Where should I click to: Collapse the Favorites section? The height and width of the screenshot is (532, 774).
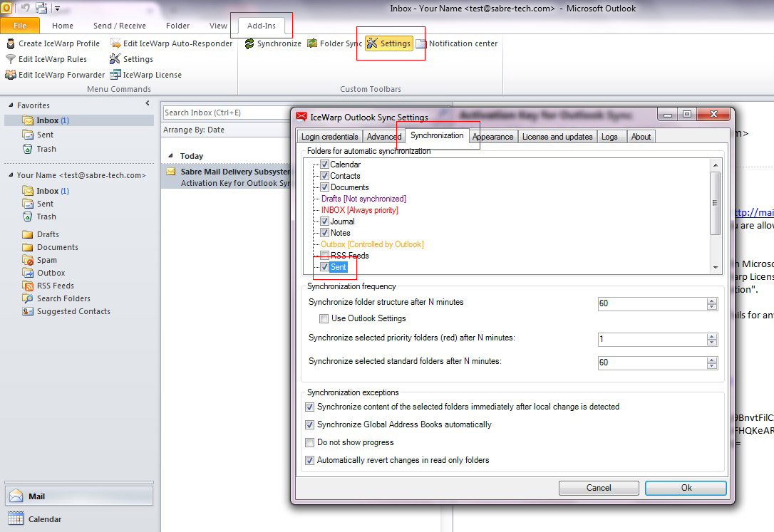[11, 105]
